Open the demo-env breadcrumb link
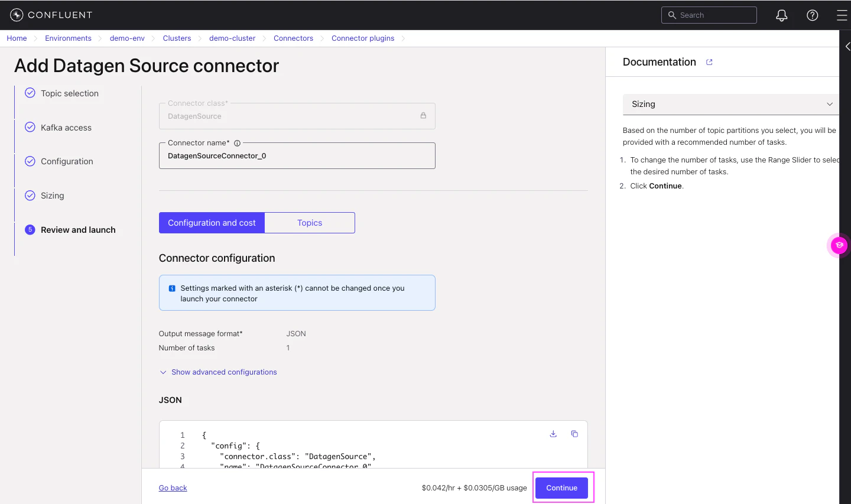The image size is (851, 504). [127, 38]
